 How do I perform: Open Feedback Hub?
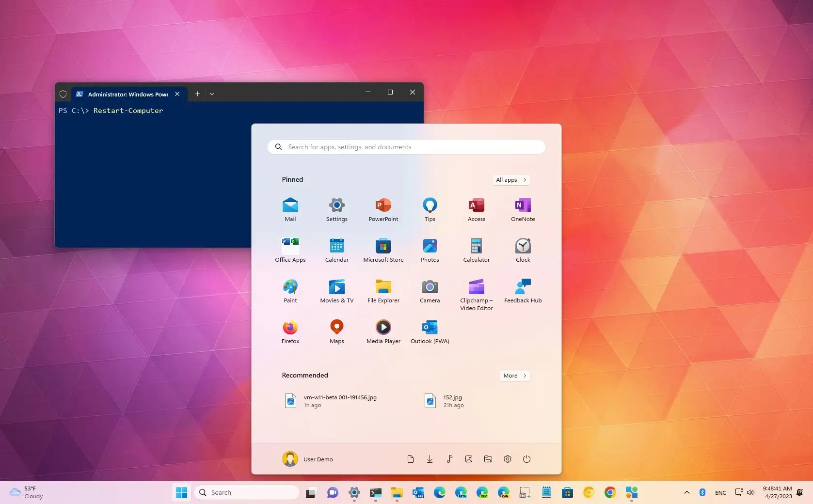(x=523, y=291)
